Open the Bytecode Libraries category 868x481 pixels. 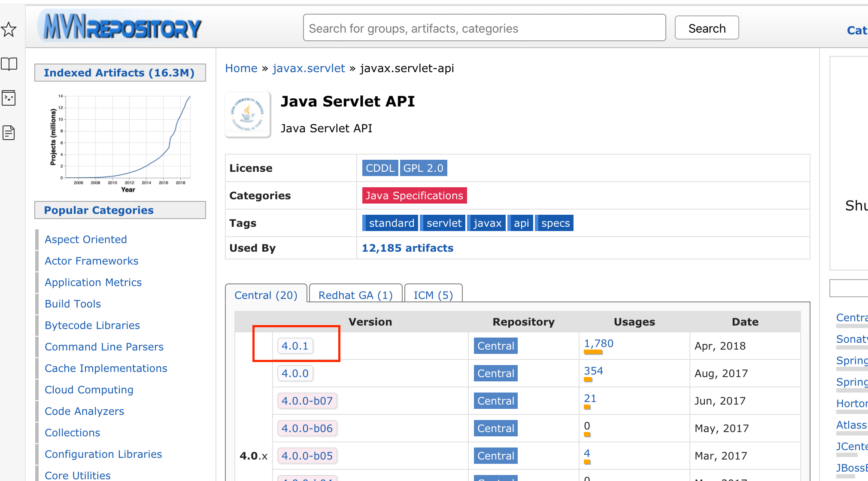coord(92,325)
